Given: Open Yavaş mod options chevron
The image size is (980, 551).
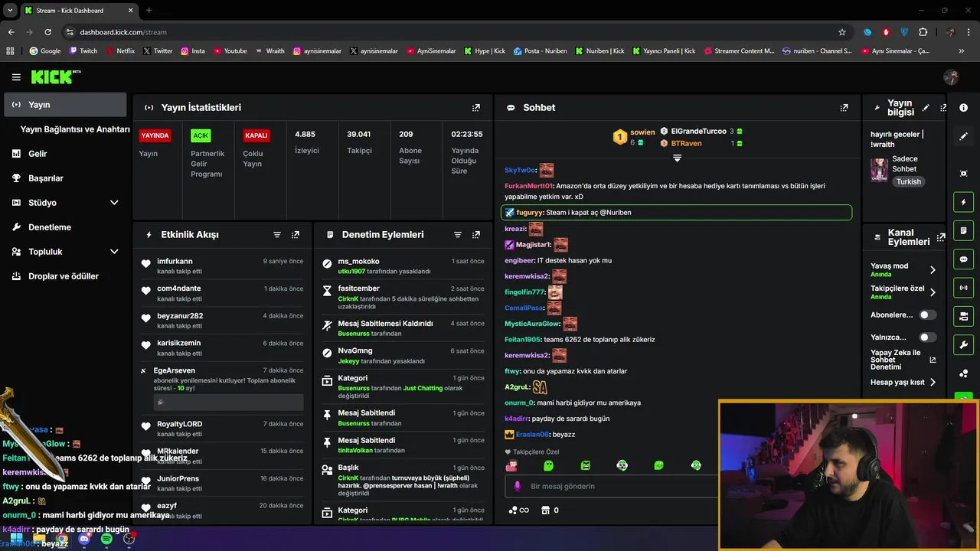Looking at the screenshot, I should tap(933, 269).
